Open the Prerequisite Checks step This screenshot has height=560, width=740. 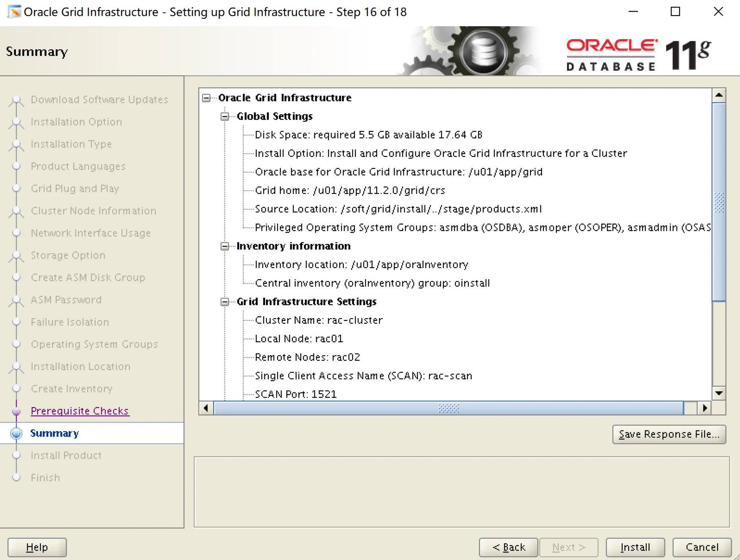(79, 411)
